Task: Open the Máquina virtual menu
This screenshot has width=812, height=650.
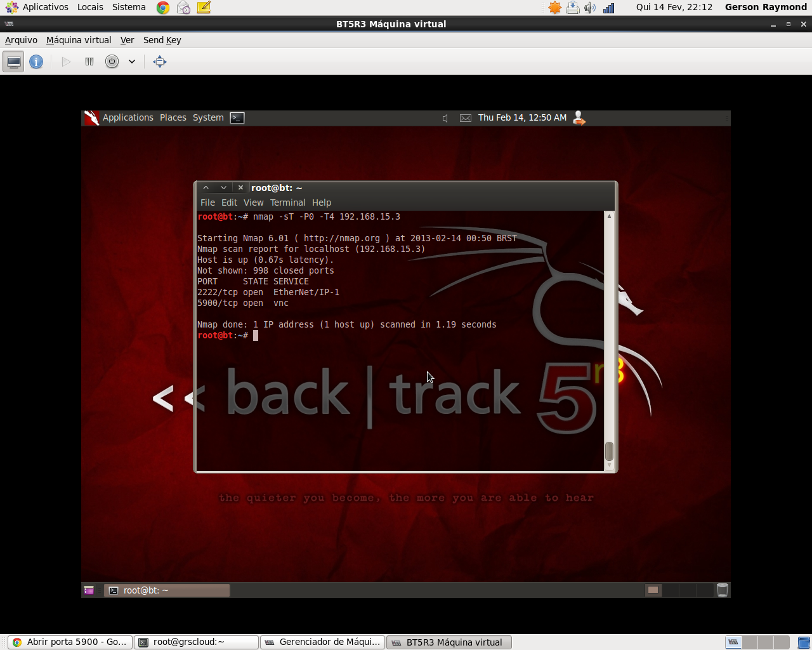Action: (79, 40)
